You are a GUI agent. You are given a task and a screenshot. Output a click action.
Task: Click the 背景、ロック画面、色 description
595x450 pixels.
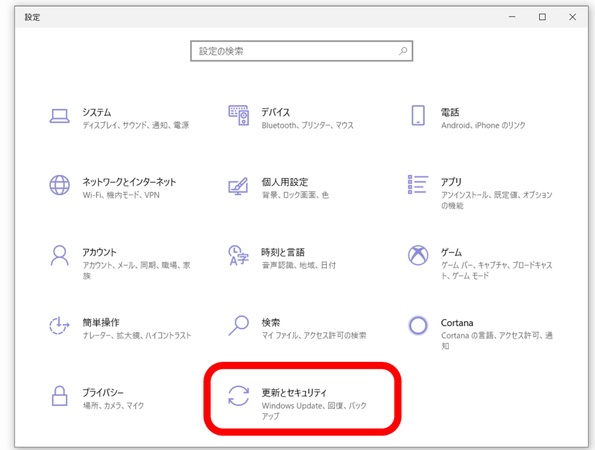coord(295,195)
